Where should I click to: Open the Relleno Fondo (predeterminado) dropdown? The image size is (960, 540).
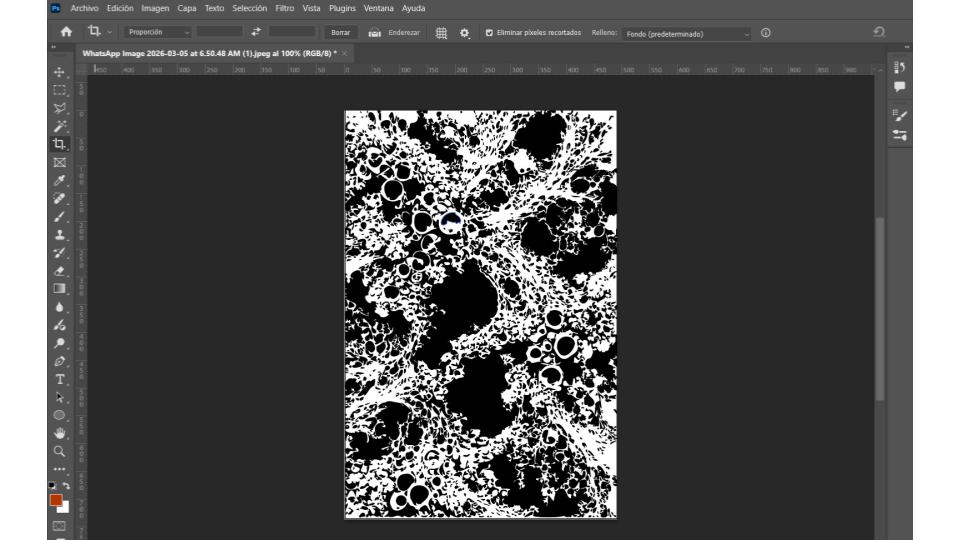[686, 34]
